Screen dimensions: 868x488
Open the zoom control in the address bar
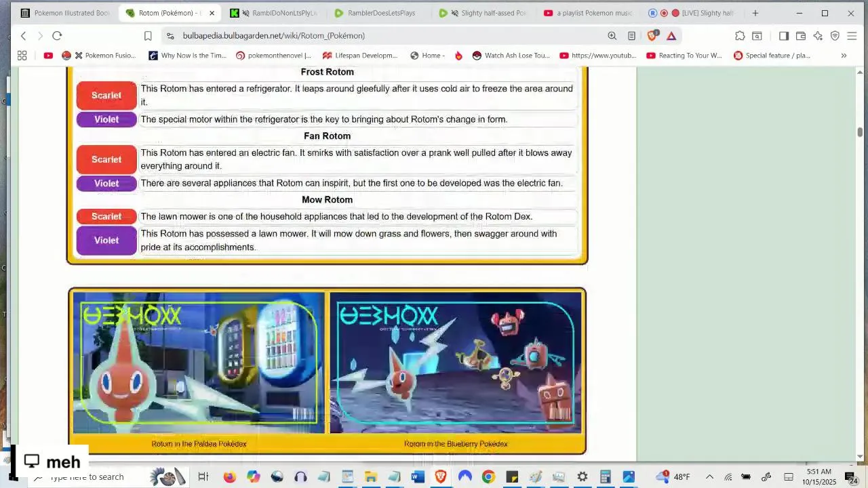pos(612,36)
